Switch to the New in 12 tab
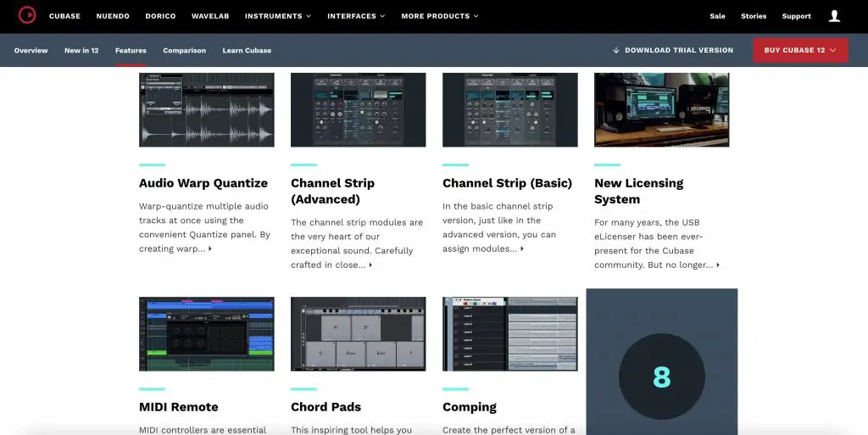868x435 pixels. pos(81,50)
